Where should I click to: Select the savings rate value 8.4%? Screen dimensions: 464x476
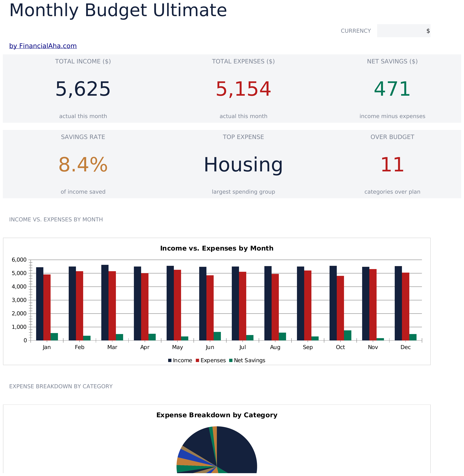pyautogui.click(x=83, y=165)
